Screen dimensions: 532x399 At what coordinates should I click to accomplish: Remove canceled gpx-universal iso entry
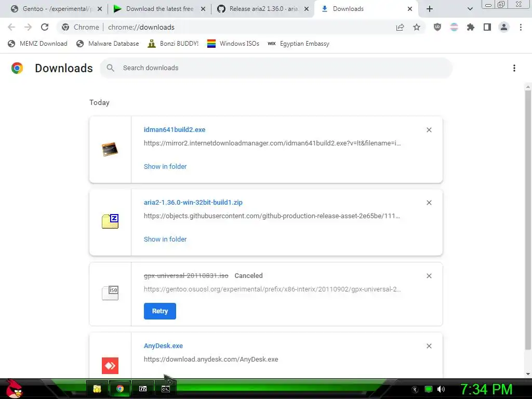pyautogui.click(x=429, y=276)
